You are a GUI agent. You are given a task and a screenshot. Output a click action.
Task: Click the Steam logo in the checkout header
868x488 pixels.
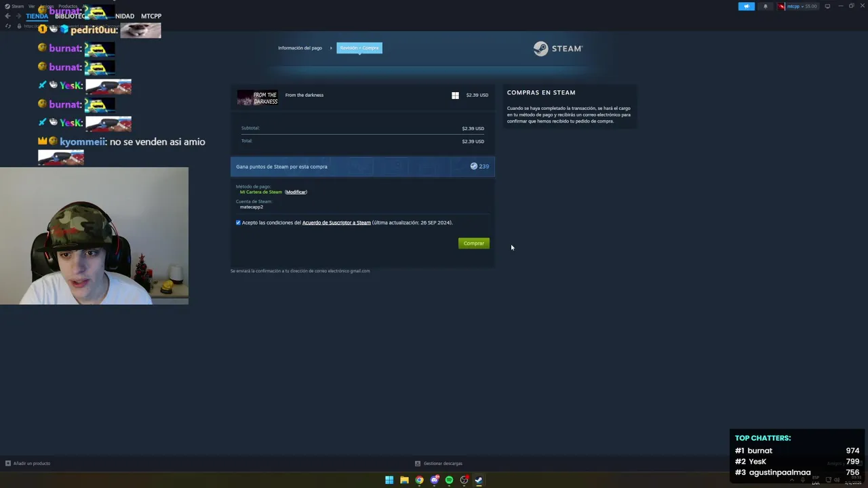pyautogui.click(x=558, y=48)
